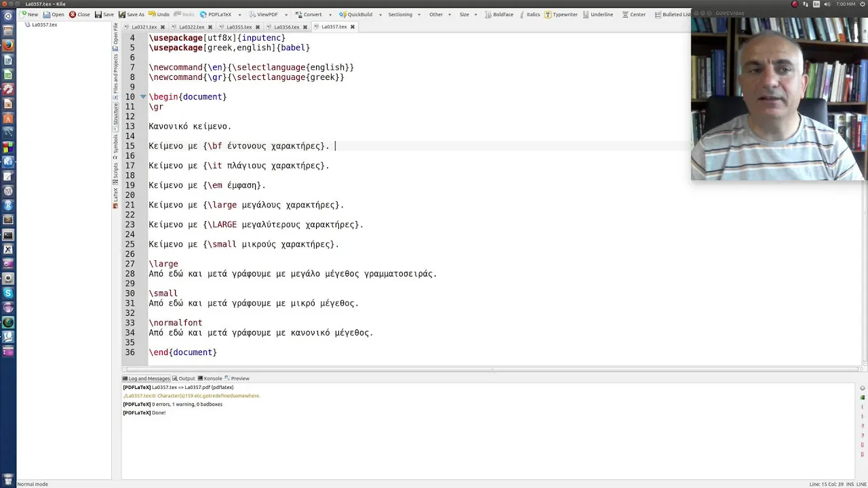868x488 pixels.
Task: Launch Firefox from the Ubuntu dock
Action: click(x=8, y=45)
